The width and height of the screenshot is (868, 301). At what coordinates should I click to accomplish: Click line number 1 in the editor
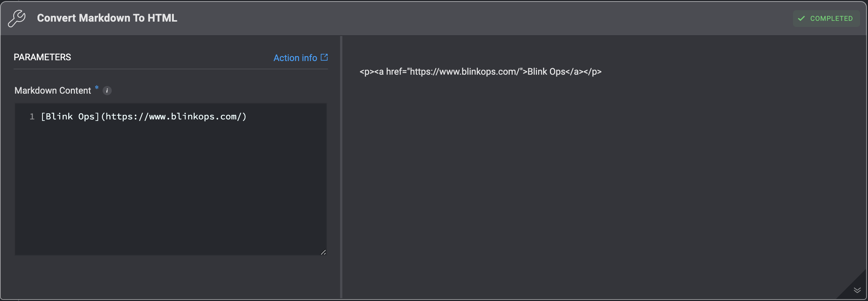[x=32, y=117]
